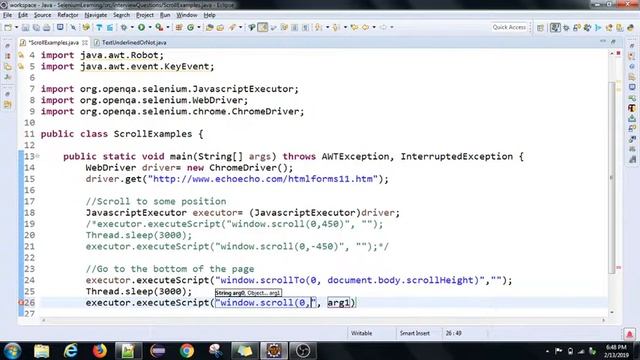Screen dimensions: 640x360
Task: Click the red notification icon in status bar
Action: [629, 334]
